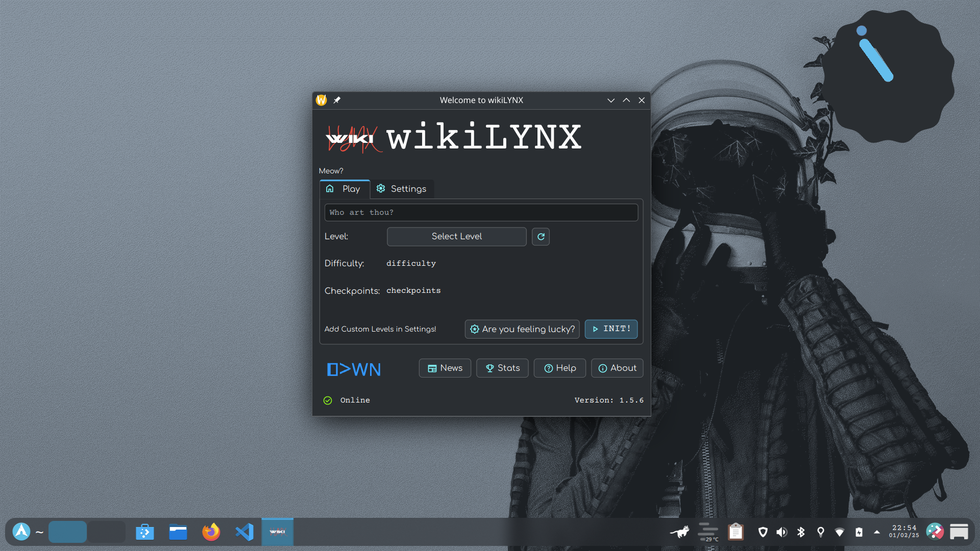The image size is (980, 551).
Task: Toggle the night light bulb tray icon
Action: pyautogui.click(x=821, y=532)
